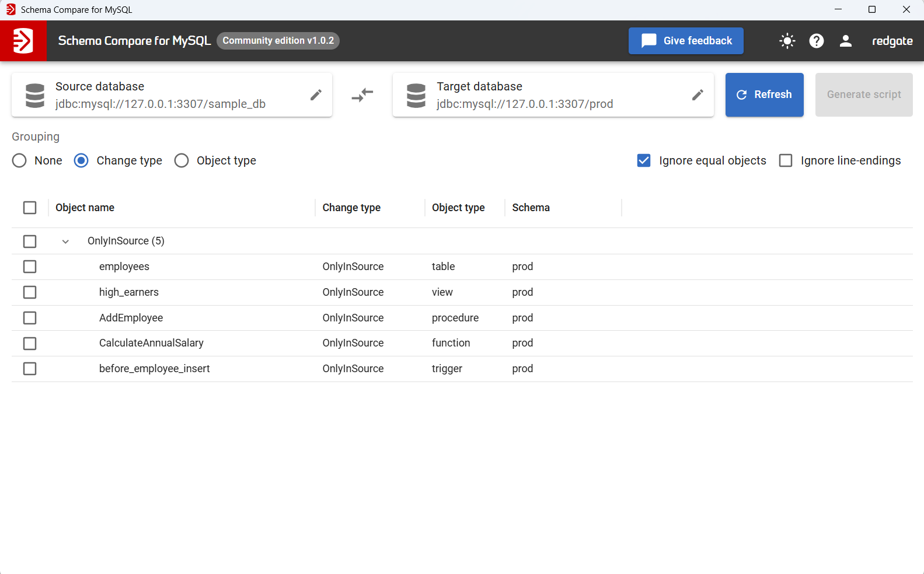924x574 pixels.
Task: Open the user account profile icon
Action: 845,41
